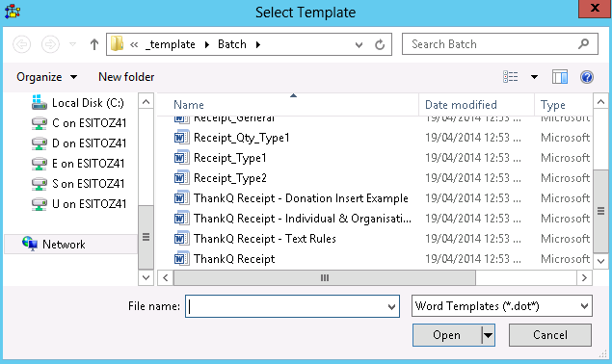Viewport: 612px width, 364px height.
Task: Expand subfolders arrow after Batch
Action: tap(258, 45)
